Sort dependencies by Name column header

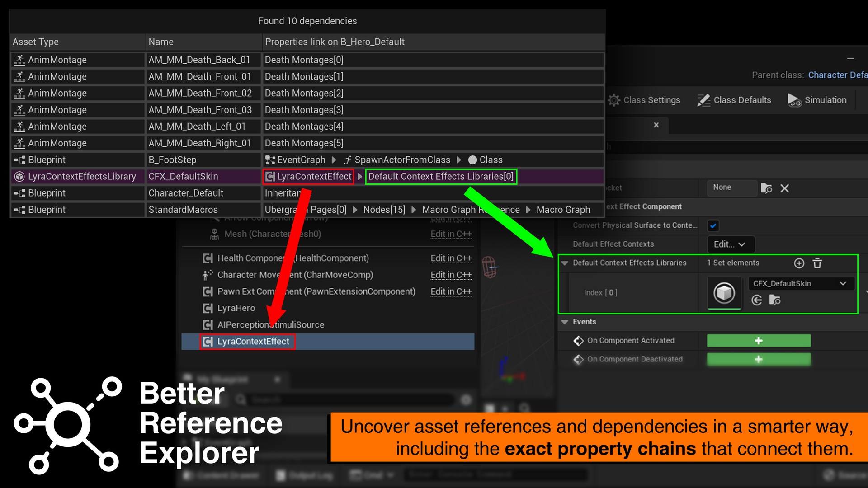(204, 42)
